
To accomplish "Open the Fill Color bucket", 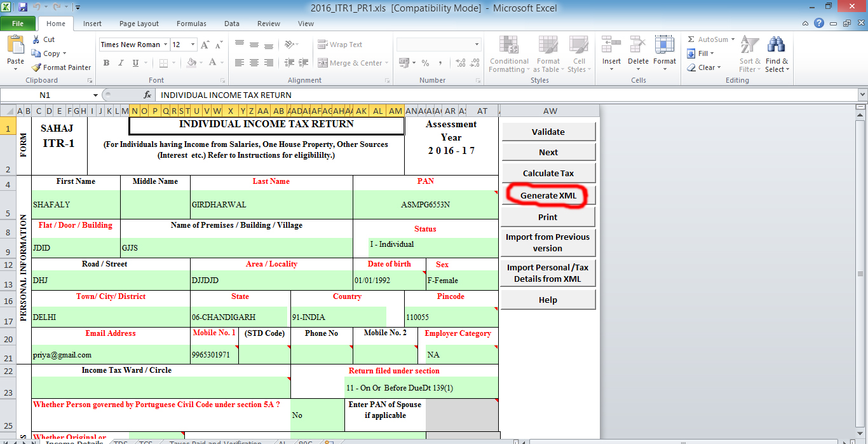I will 191,63.
